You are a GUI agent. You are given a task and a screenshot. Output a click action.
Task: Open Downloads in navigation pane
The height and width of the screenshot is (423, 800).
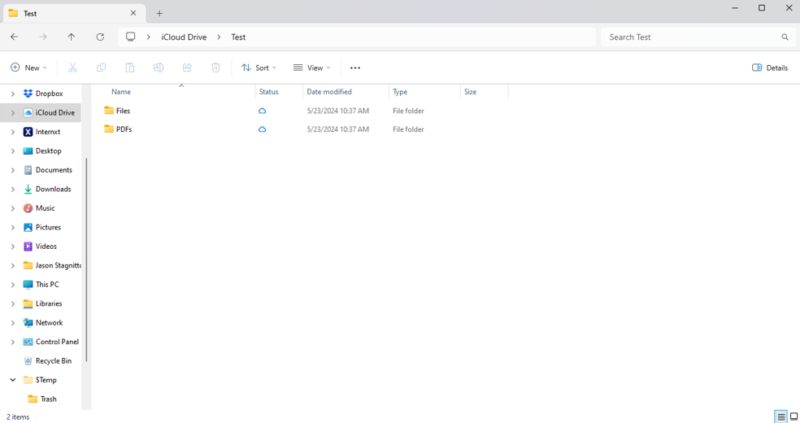[47, 189]
